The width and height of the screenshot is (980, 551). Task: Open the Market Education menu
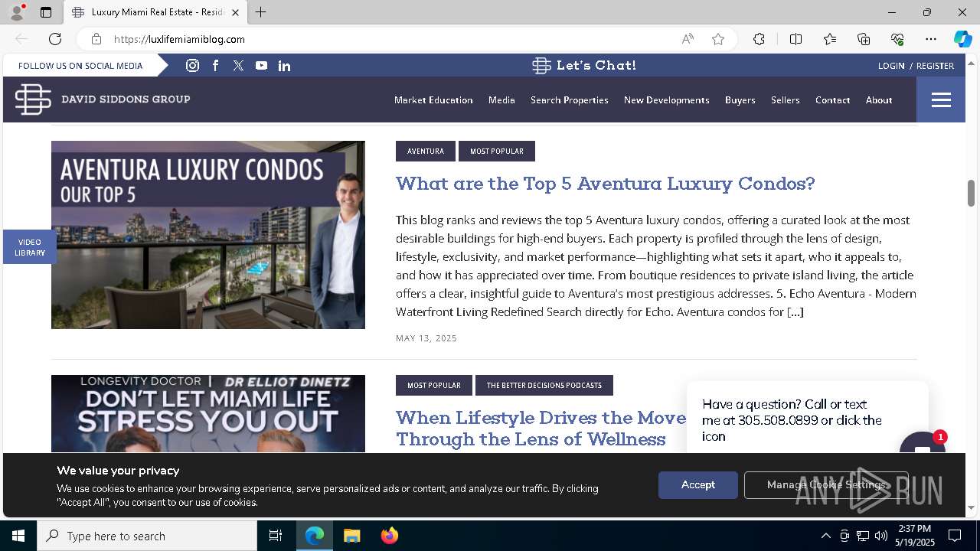433,100
